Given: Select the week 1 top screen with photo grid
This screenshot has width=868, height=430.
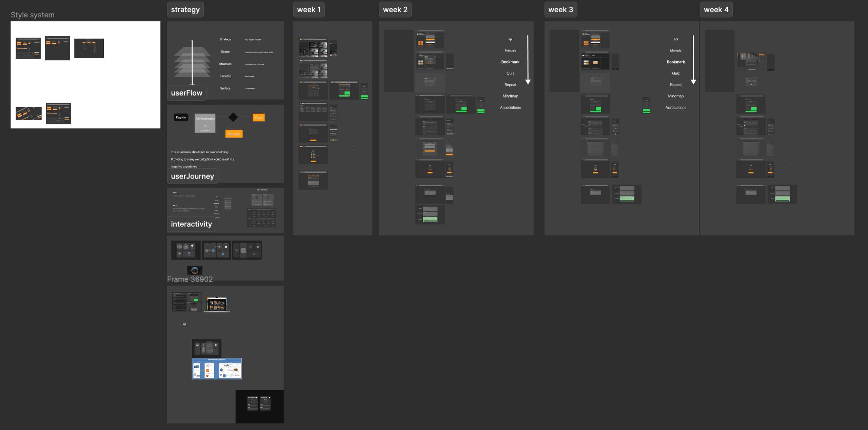Looking at the screenshot, I should [x=313, y=47].
